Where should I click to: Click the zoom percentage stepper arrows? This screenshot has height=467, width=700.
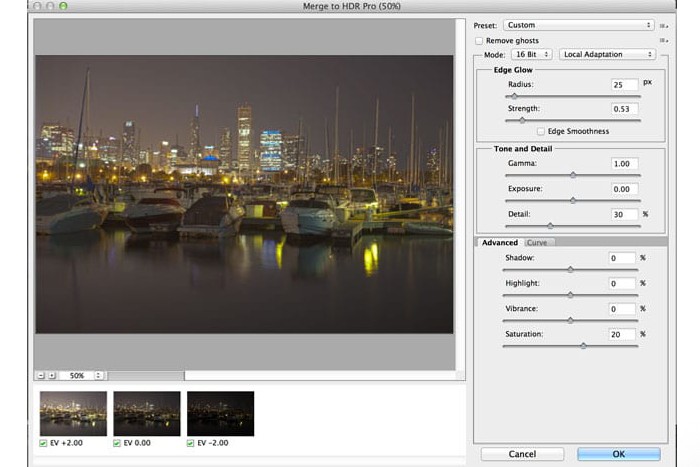point(98,376)
